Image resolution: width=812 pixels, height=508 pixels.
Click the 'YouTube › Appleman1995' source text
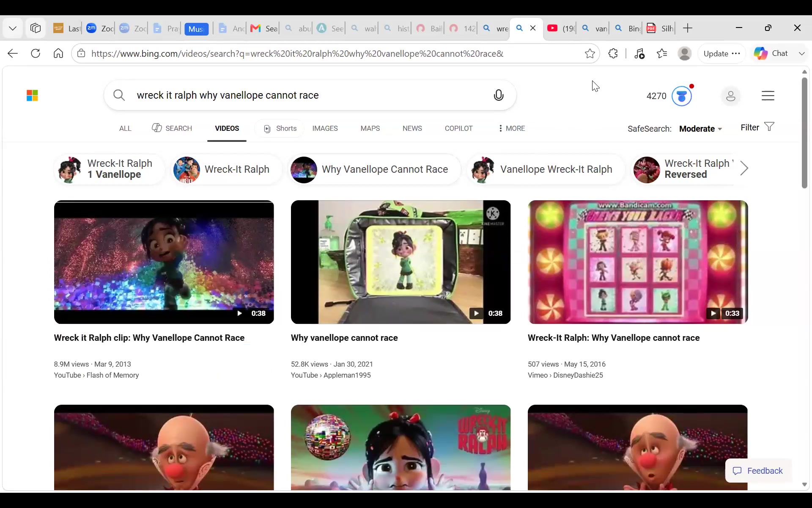[331, 375]
